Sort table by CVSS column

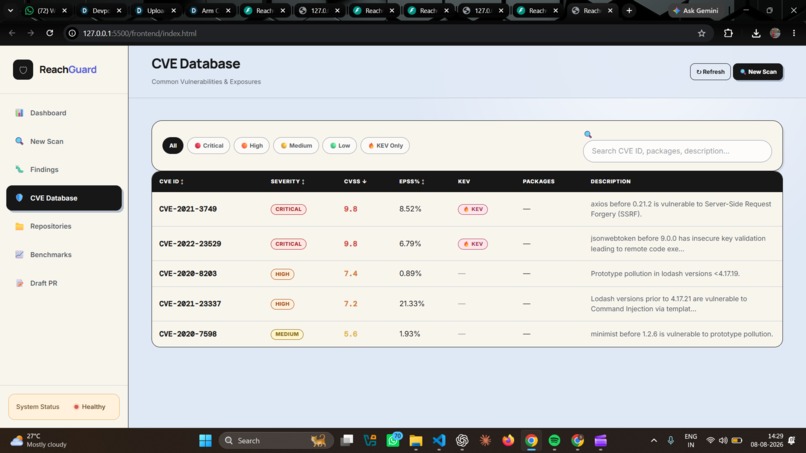pyautogui.click(x=355, y=182)
